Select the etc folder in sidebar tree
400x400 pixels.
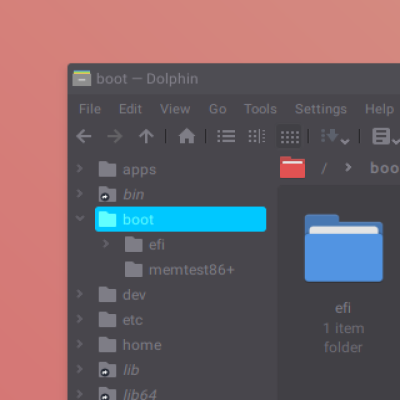coord(121,320)
